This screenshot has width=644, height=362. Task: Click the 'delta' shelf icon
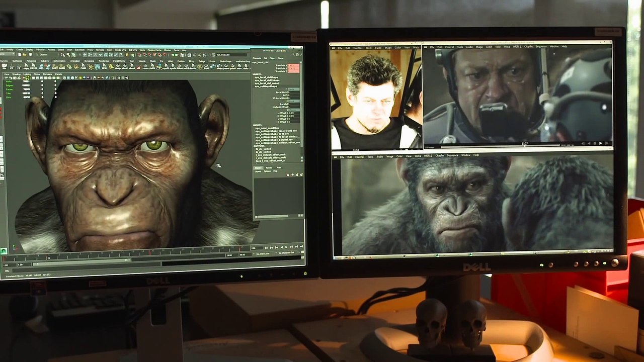point(246,66)
